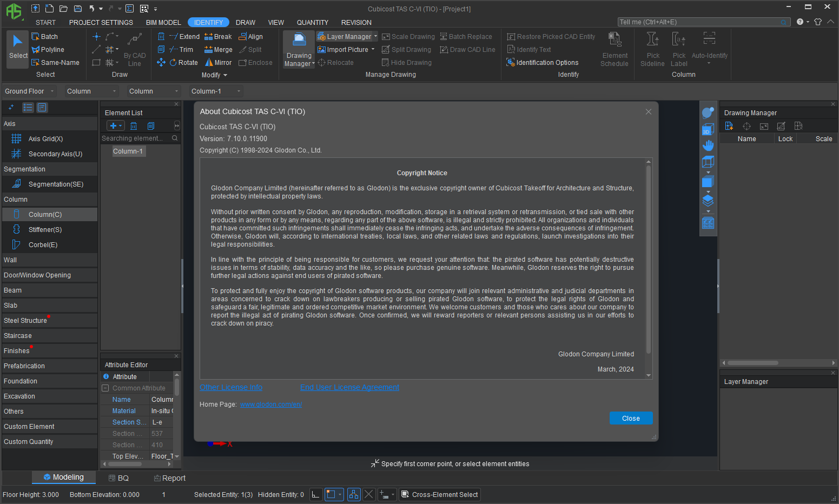Use the Break tool
This screenshot has width=839, height=504.
point(218,37)
